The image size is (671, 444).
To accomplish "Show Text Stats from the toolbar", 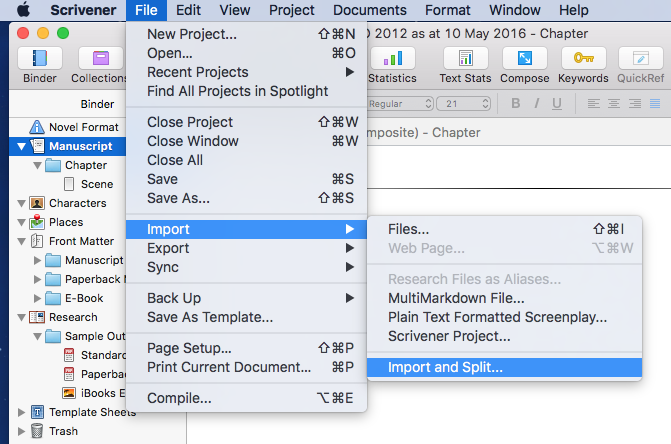I will coord(466,58).
